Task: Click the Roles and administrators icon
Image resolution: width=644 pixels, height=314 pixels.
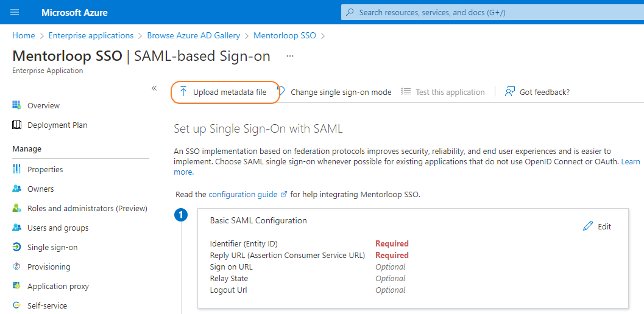Action: pos(16,208)
